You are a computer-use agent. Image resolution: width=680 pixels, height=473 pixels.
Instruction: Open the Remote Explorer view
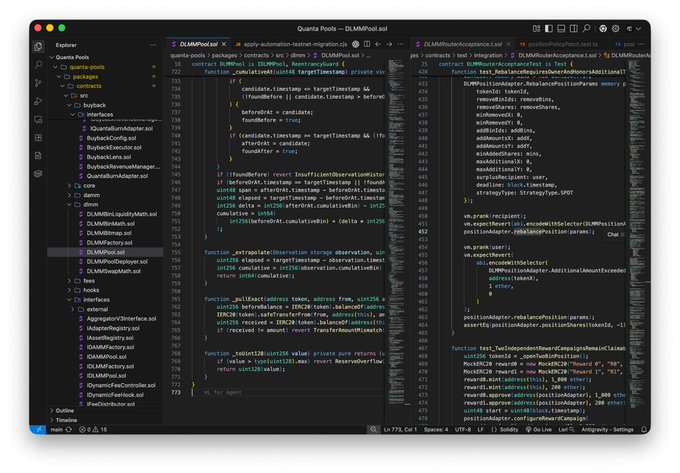pyautogui.click(x=38, y=119)
